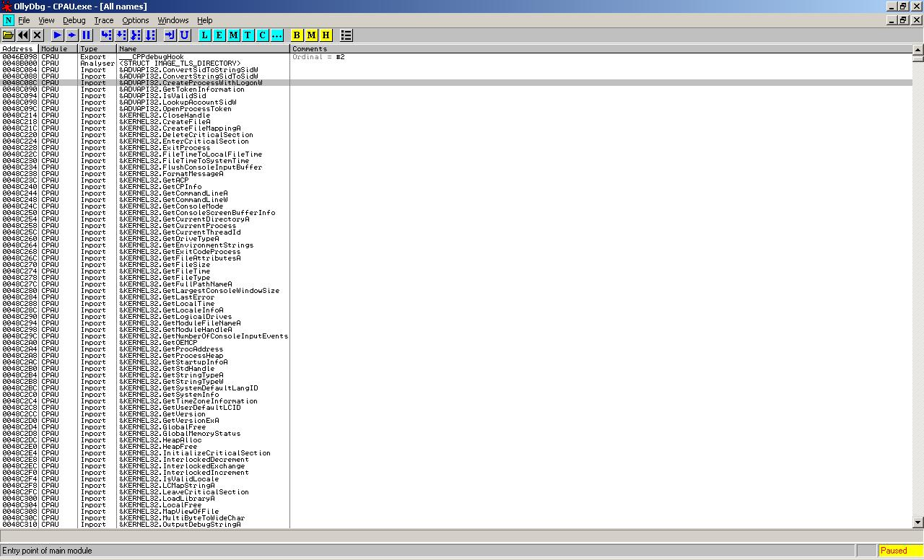Open the View menu
Screen dimensions: 924x560
pyautogui.click(x=46, y=20)
